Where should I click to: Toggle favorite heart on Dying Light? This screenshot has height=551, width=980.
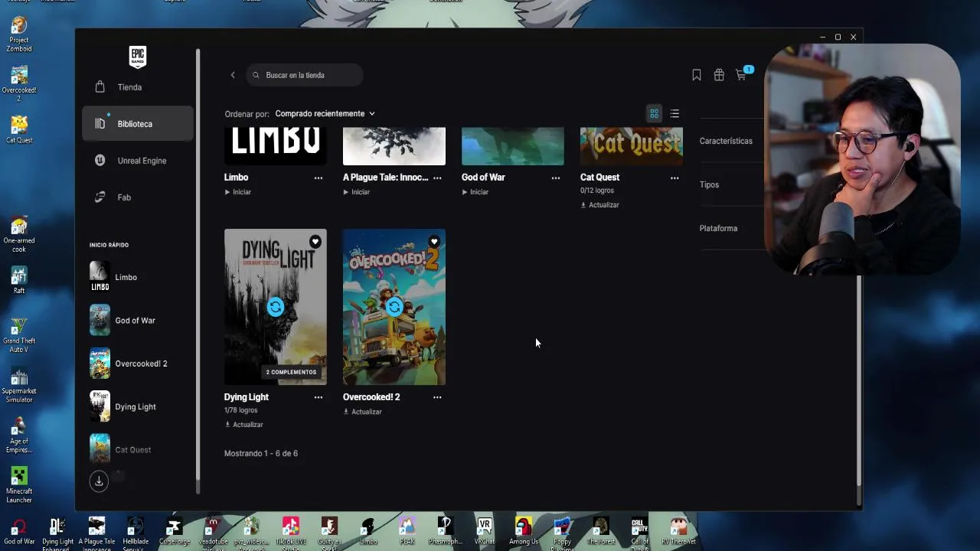[315, 242]
